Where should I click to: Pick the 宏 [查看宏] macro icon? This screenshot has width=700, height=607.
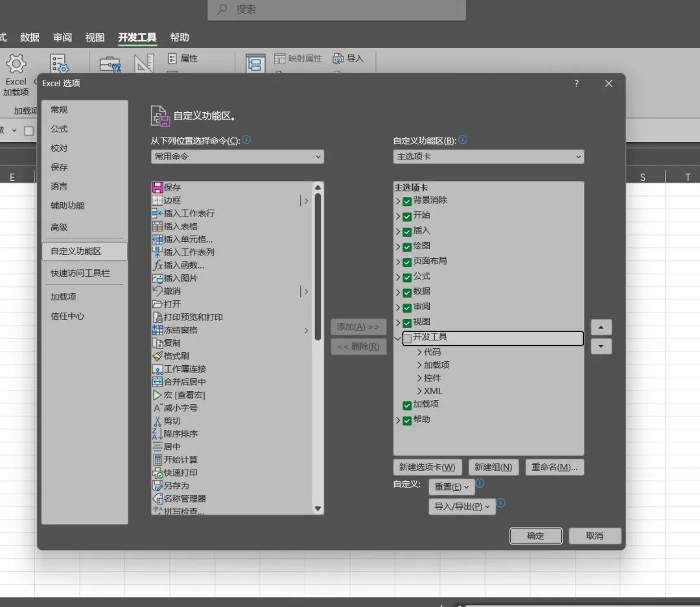[x=157, y=395]
